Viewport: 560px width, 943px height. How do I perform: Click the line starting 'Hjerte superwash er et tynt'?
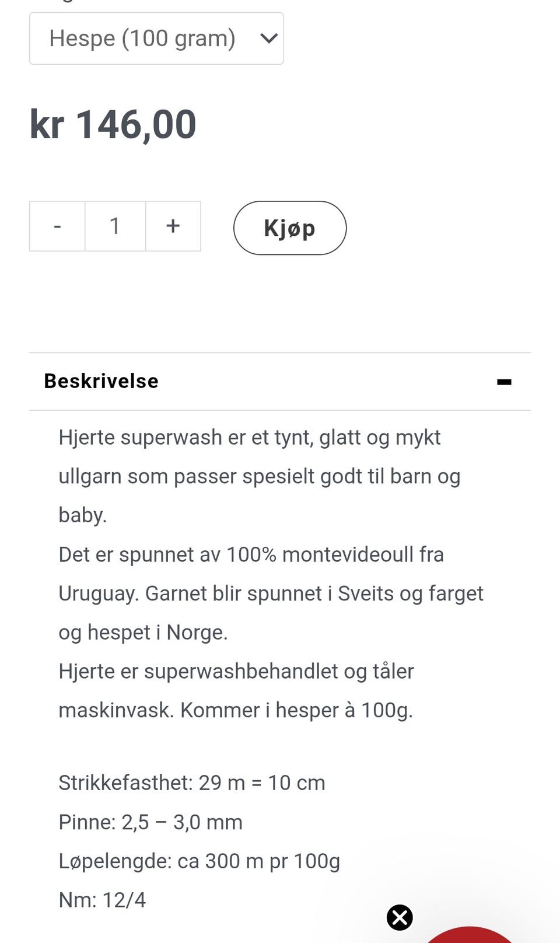249,437
